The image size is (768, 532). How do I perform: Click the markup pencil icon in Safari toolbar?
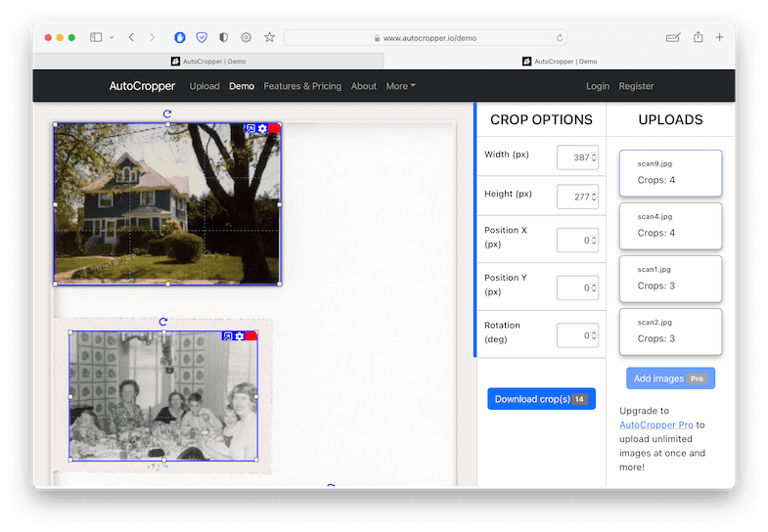(673, 37)
